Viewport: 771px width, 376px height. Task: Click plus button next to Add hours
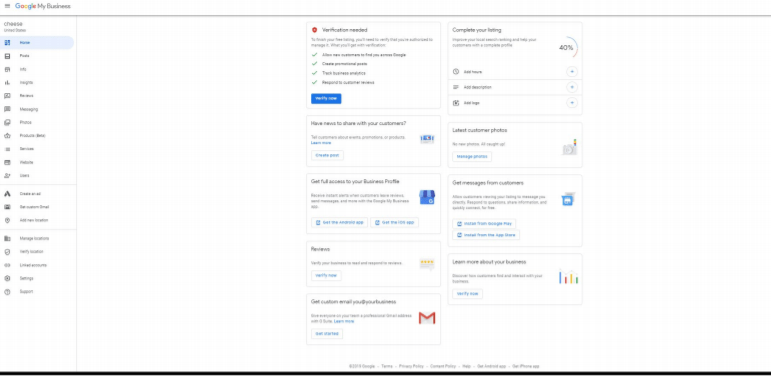click(x=571, y=72)
